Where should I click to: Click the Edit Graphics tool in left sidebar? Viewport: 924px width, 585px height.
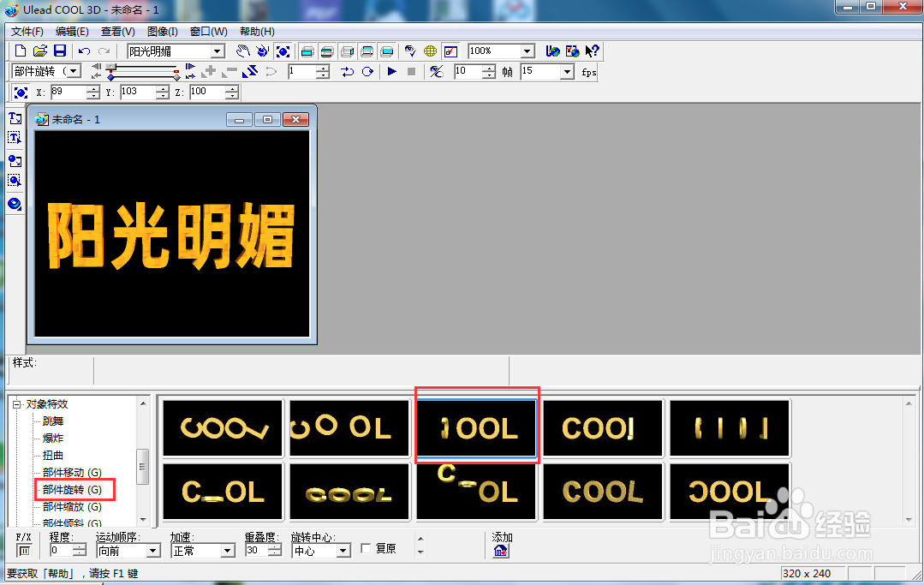coord(15,180)
